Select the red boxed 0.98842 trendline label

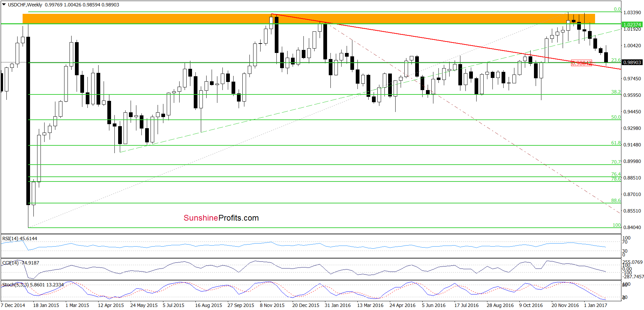tap(582, 63)
